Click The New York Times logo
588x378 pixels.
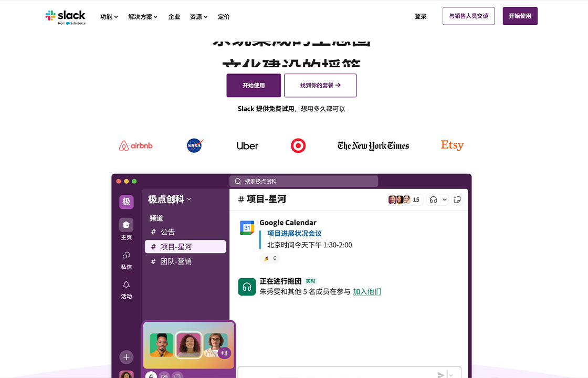click(x=373, y=146)
